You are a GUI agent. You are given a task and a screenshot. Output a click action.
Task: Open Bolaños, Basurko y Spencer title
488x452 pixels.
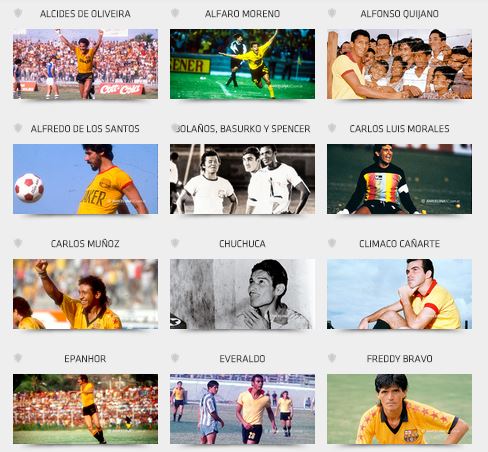tap(243, 129)
